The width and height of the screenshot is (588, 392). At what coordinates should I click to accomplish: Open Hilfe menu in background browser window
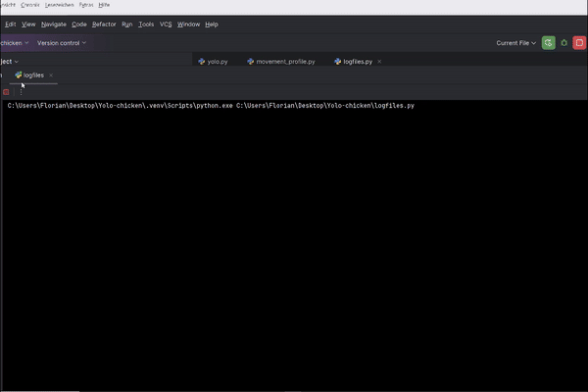point(104,5)
